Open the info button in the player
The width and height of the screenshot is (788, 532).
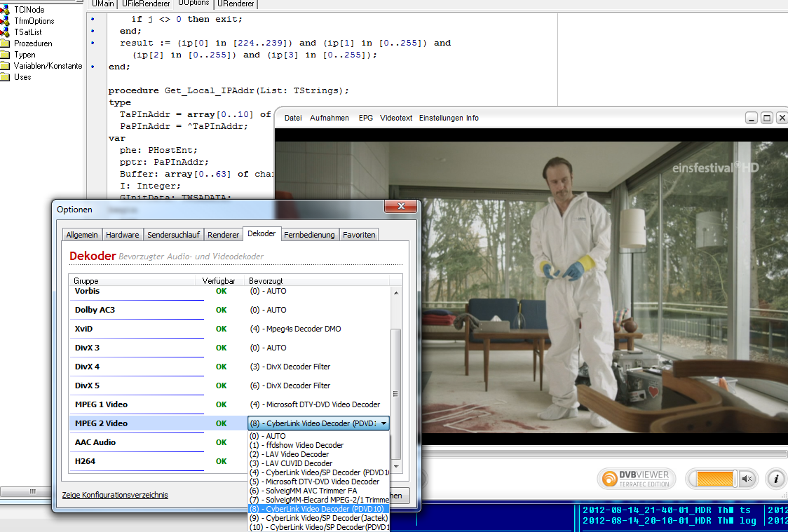tap(776, 479)
